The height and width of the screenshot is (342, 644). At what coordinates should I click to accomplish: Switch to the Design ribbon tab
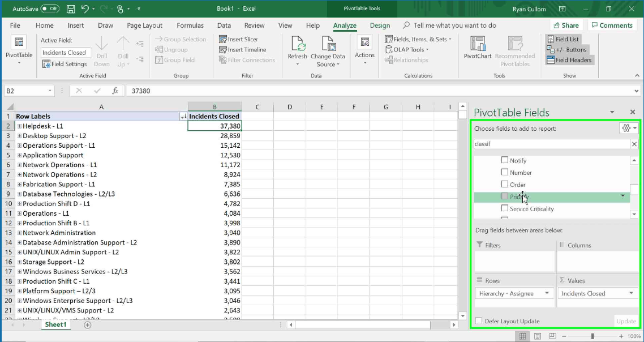pos(380,25)
